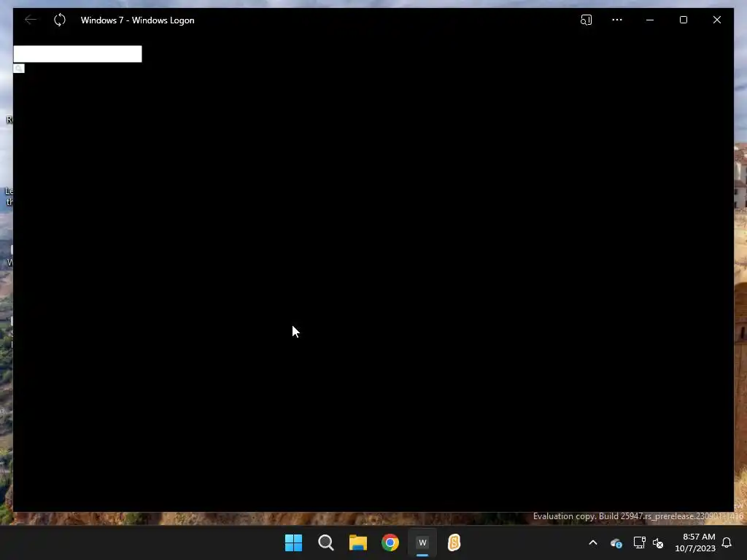
Task: Select the W app taskbar icon
Action: click(422, 542)
